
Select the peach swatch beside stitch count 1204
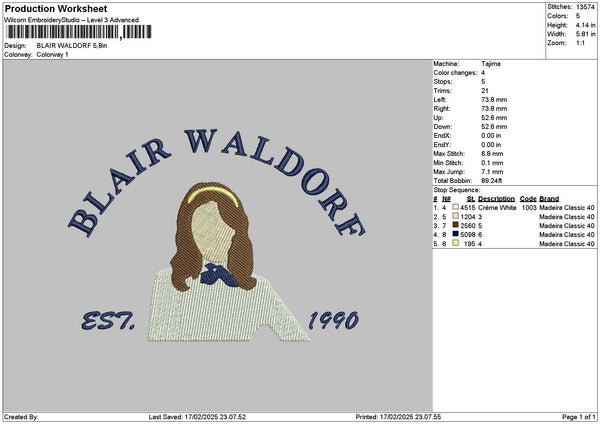[455, 216]
